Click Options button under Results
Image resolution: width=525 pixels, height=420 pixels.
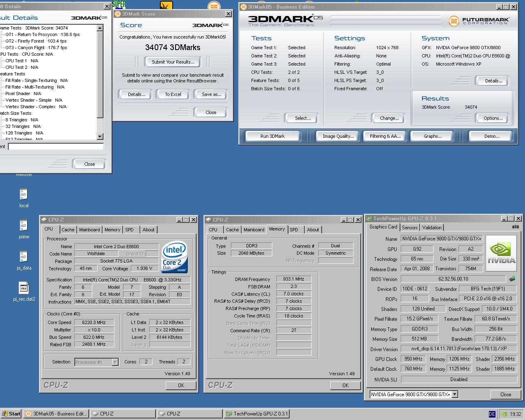click(x=493, y=118)
